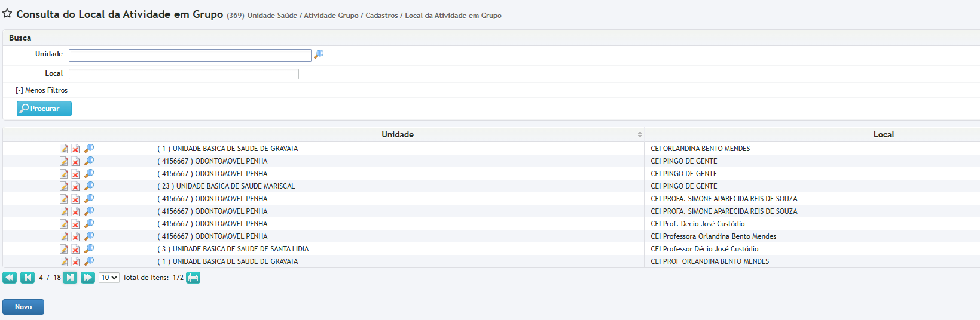
Task: Click the Local column header
Action: pyautogui.click(x=883, y=134)
